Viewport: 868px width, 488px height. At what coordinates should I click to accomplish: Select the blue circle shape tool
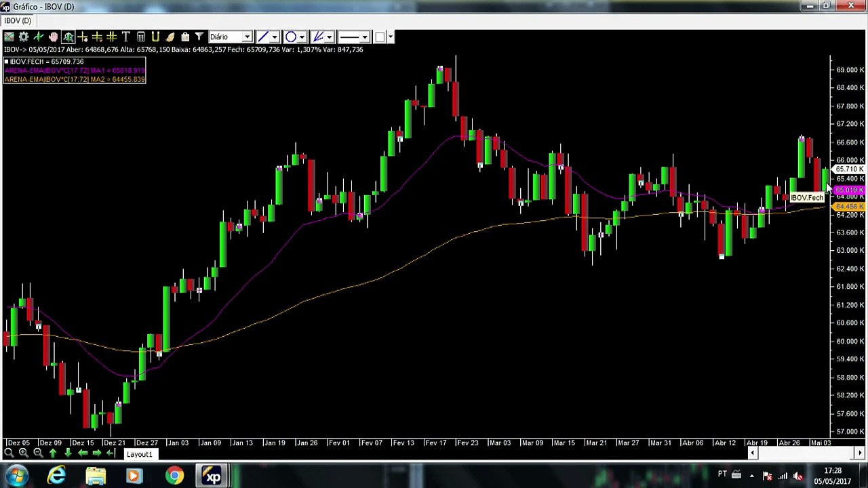point(291,37)
